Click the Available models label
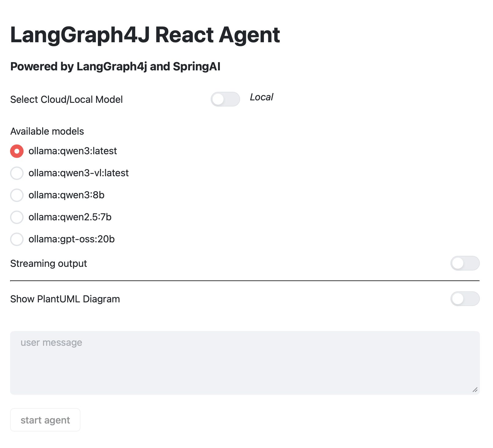Image resolution: width=493 pixels, height=448 pixels. 47,131
